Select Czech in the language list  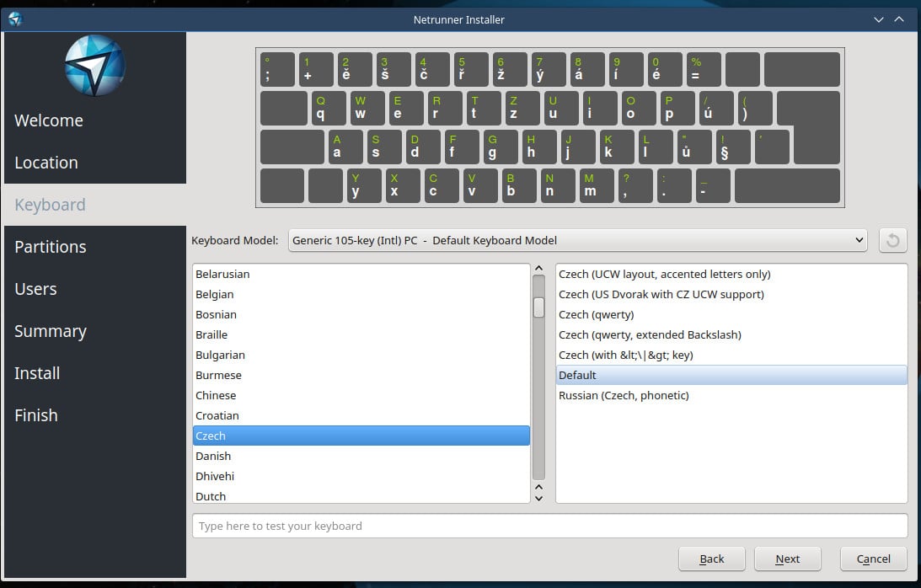click(x=361, y=436)
